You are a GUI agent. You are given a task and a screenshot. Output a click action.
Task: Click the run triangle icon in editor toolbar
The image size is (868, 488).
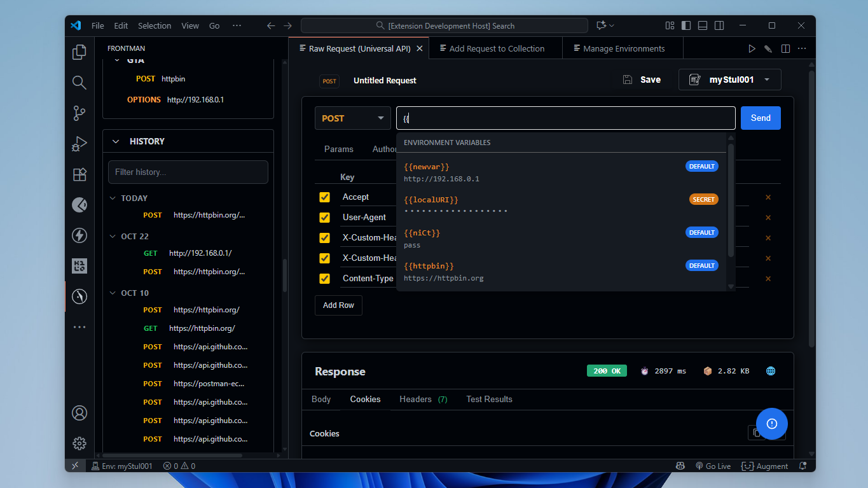[x=752, y=48]
